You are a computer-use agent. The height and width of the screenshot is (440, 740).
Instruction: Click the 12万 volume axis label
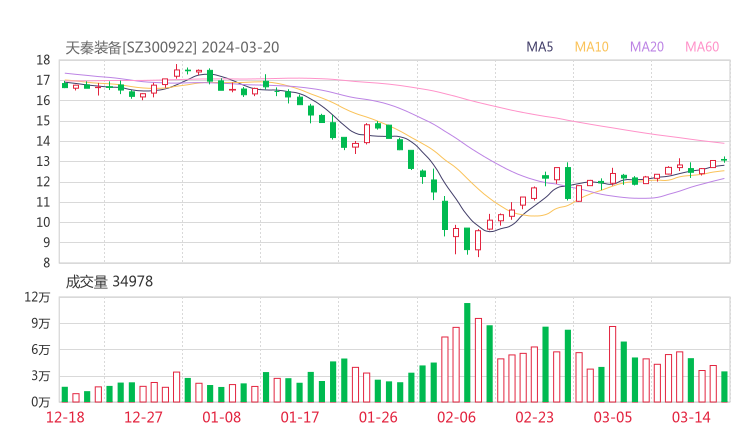pyautogui.click(x=37, y=297)
